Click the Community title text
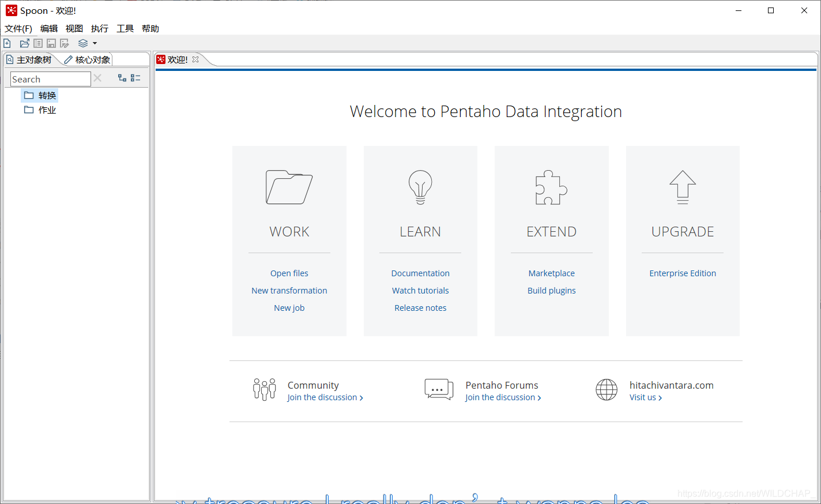 pos(313,385)
